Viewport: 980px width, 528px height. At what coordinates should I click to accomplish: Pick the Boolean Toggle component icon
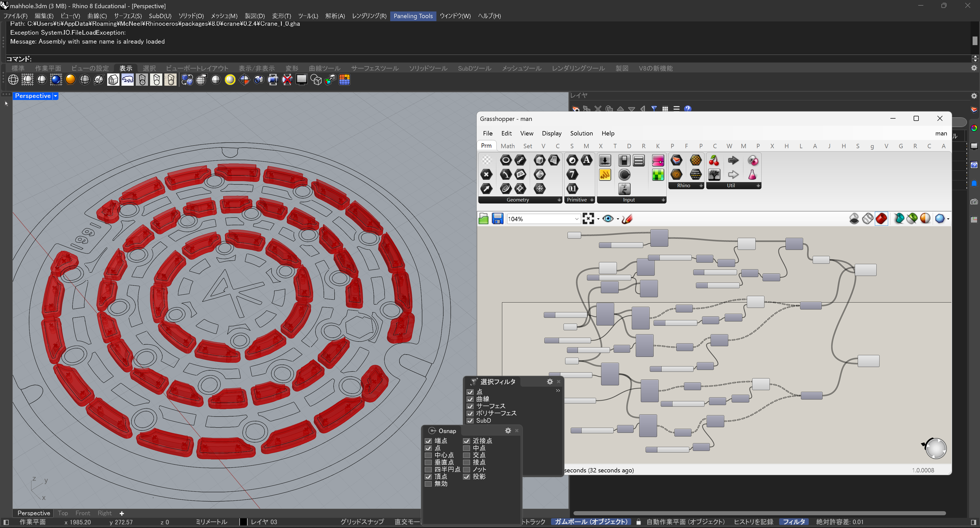(x=624, y=160)
